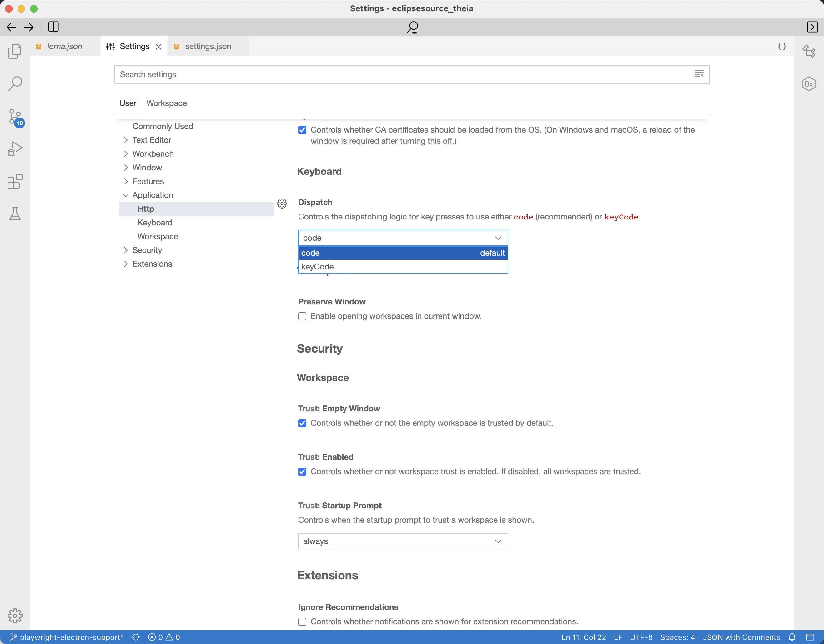Open the Source Control view

click(x=15, y=117)
